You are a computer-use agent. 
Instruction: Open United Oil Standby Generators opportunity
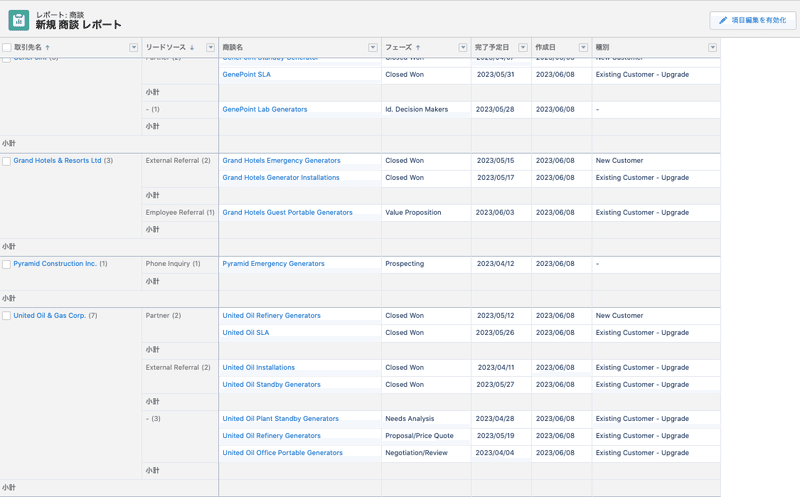coord(271,385)
